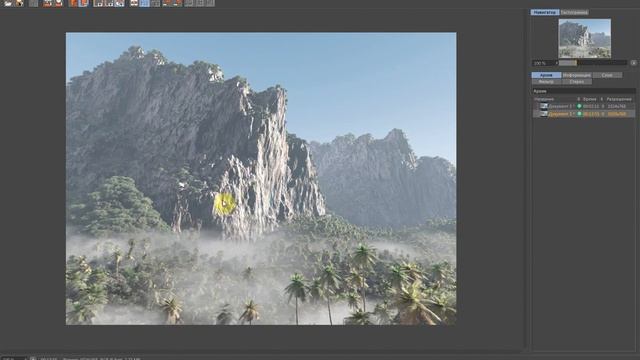Image resolution: width=640 pixels, height=360 pixels.
Task: Click the thumbnail of the highlighted history row
Action: pos(544,114)
